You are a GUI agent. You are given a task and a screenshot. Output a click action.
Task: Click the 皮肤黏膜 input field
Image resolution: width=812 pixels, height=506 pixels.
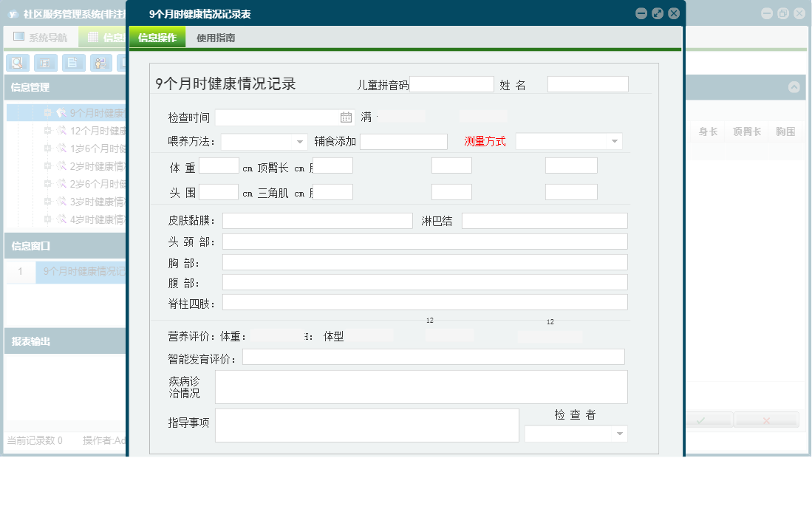[x=318, y=221]
